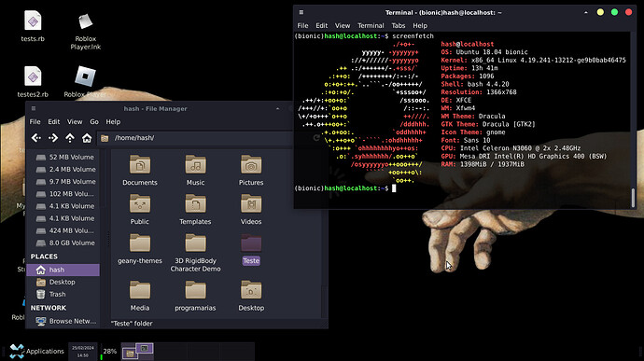Open Trash in Places sidebar
This screenshot has height=361, width=644.
pos(63,294)
